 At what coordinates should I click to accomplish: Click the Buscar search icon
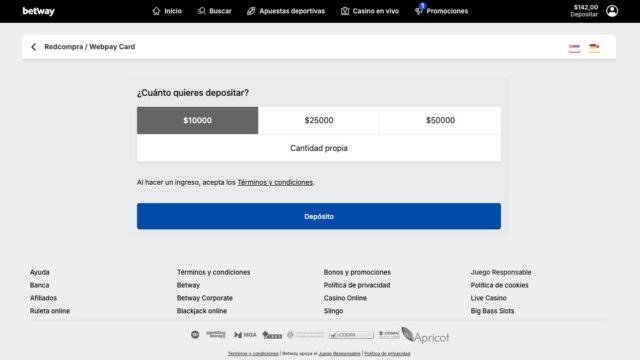tap(201, 11)
